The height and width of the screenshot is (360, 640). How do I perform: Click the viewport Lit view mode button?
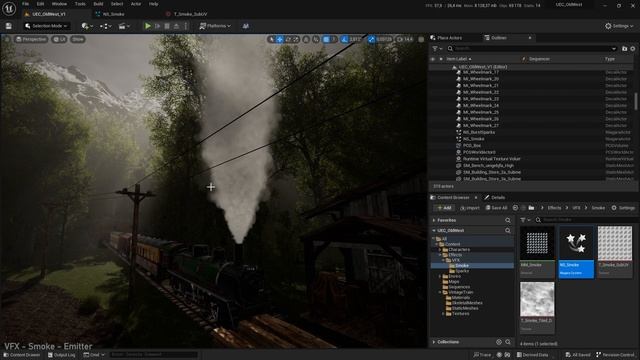[60, 39]
